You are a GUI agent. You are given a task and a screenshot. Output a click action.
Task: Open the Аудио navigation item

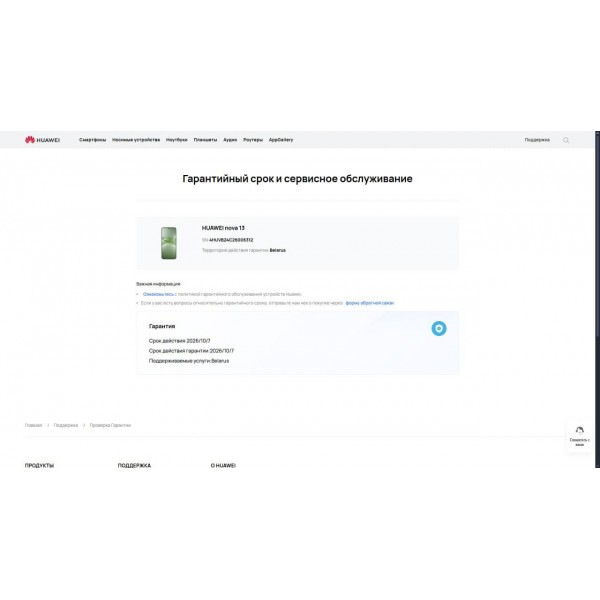[x=230, y=140]
